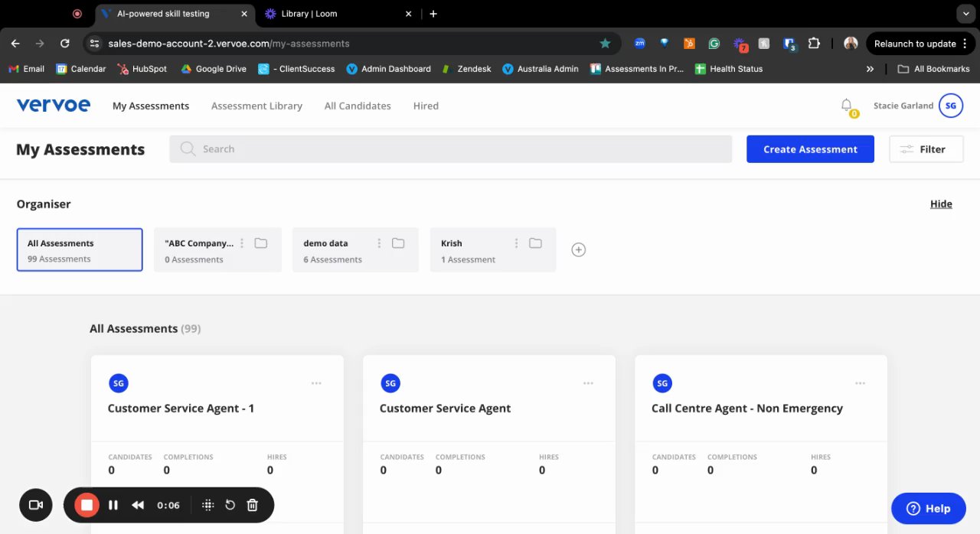This screenshot has width=980, height=534.
Task: Click the Loom grid drag handle icon
Action: 207,505
